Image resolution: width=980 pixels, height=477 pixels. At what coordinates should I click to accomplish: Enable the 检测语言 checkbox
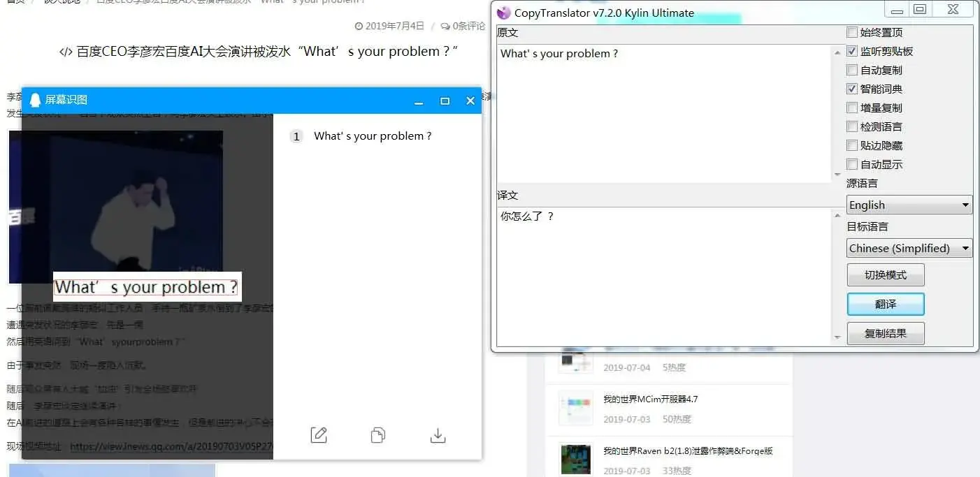point(851,126)
